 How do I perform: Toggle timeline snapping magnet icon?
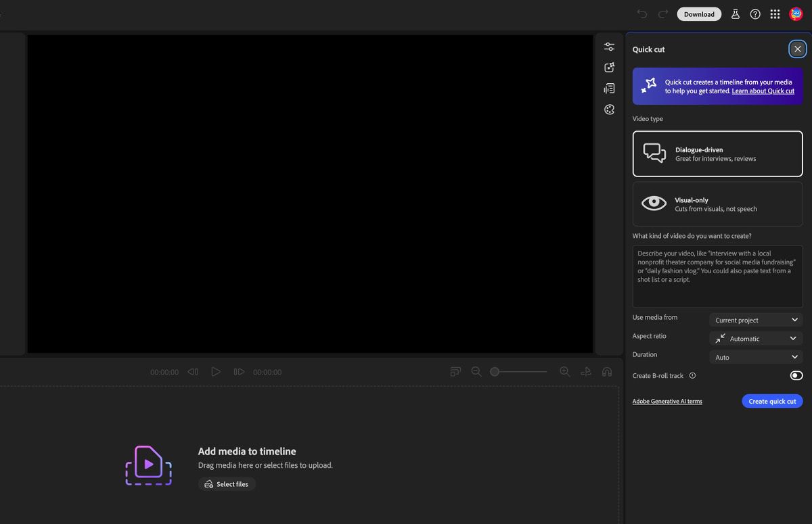607,372
